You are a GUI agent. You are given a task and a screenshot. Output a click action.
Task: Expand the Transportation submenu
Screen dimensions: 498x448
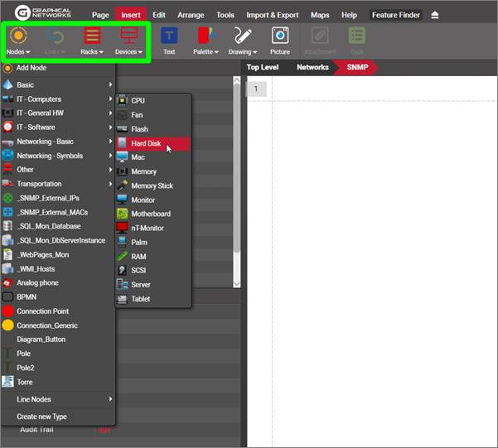click(x=58, y=184)
